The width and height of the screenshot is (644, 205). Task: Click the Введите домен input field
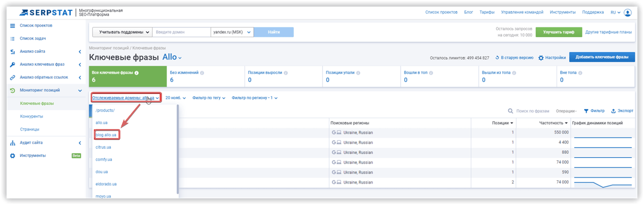pyautogui.click(x=182, y=32)
